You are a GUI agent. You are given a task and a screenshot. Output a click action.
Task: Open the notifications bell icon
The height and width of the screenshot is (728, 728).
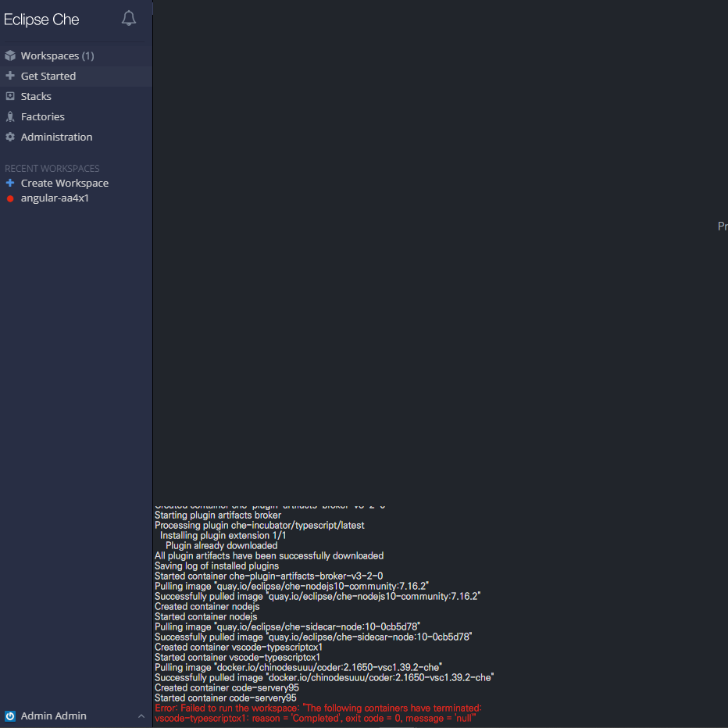pos(128,18)
